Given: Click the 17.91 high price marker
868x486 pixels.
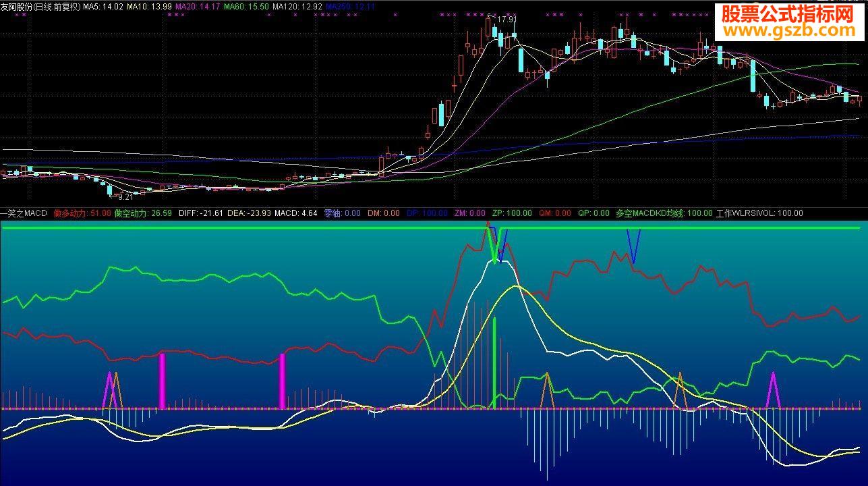Looking at the screenshot, I should point(506,20).
